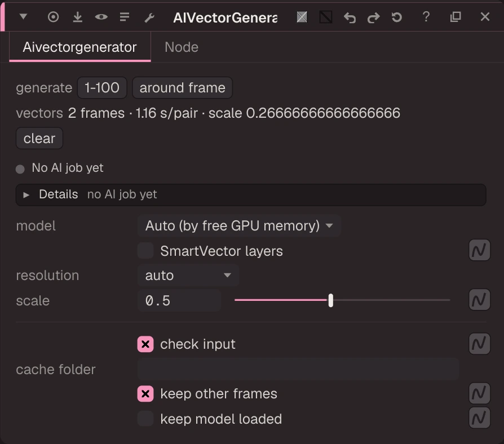Click the vectors info text '2 frames'

click(96, 113)
